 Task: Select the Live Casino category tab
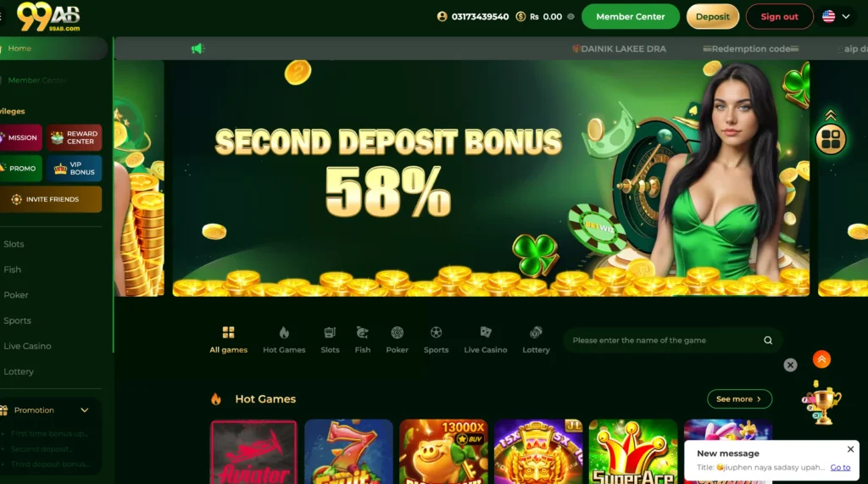point(486,340)
